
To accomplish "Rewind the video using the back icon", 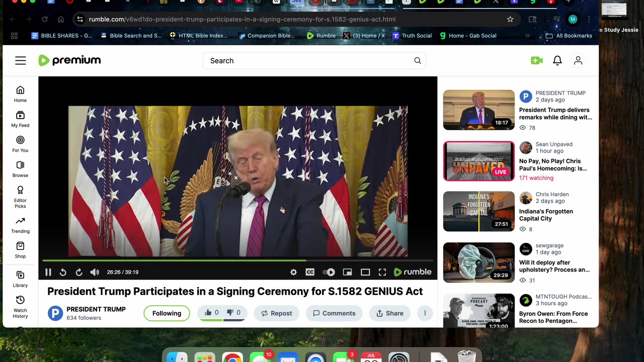I will click(x=63, y=272).
